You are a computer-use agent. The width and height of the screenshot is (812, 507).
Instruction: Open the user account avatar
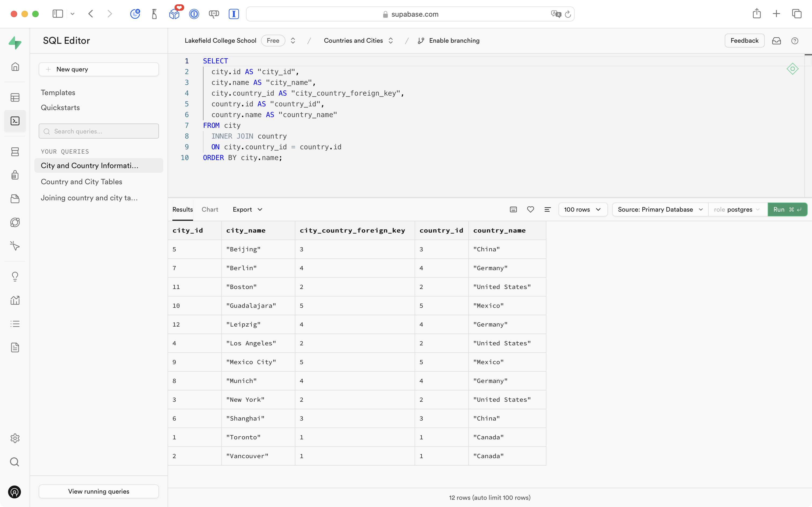tap(15, 492)
